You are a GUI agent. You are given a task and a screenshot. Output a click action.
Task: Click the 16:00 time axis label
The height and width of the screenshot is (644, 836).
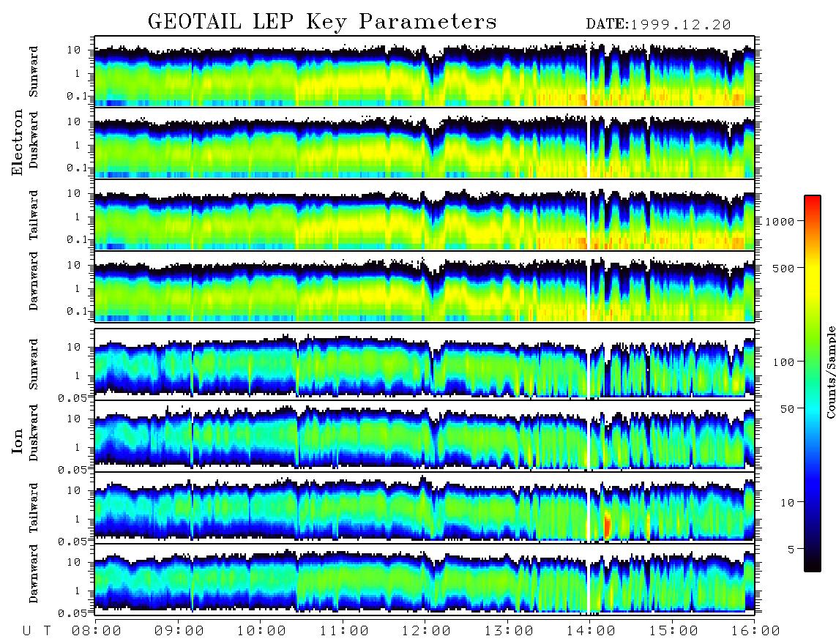coord(756,631)
